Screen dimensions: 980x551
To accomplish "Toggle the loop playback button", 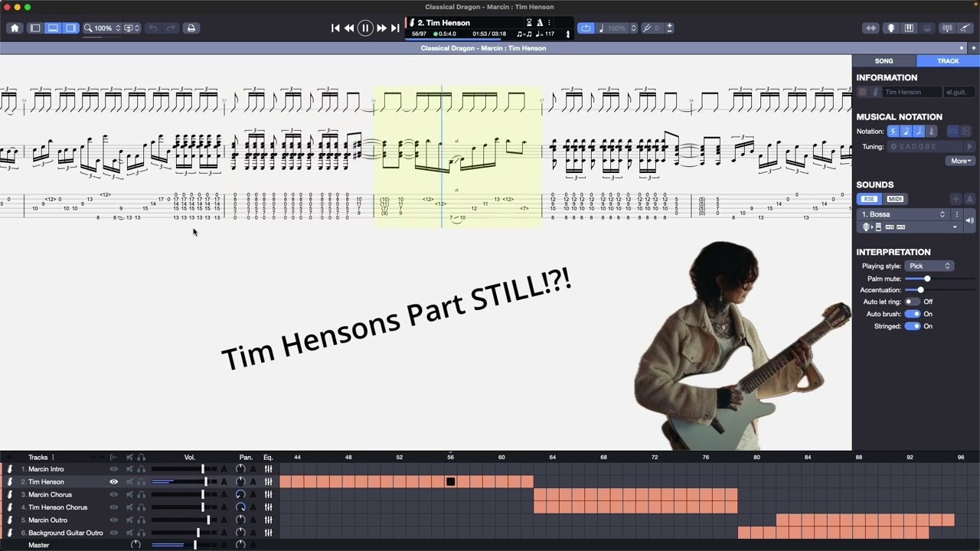I will pos(586,28).
